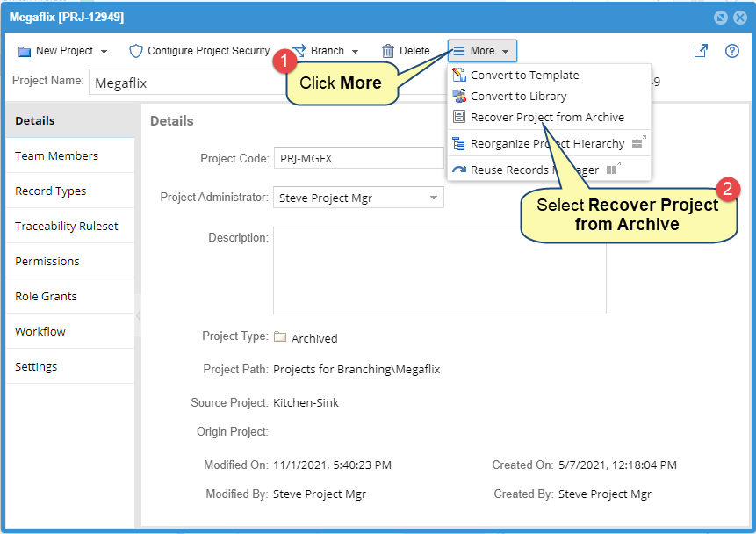Viewport: 756px width, 534px height.
Task: Open the help question mark icon
Action: point(732,51)
